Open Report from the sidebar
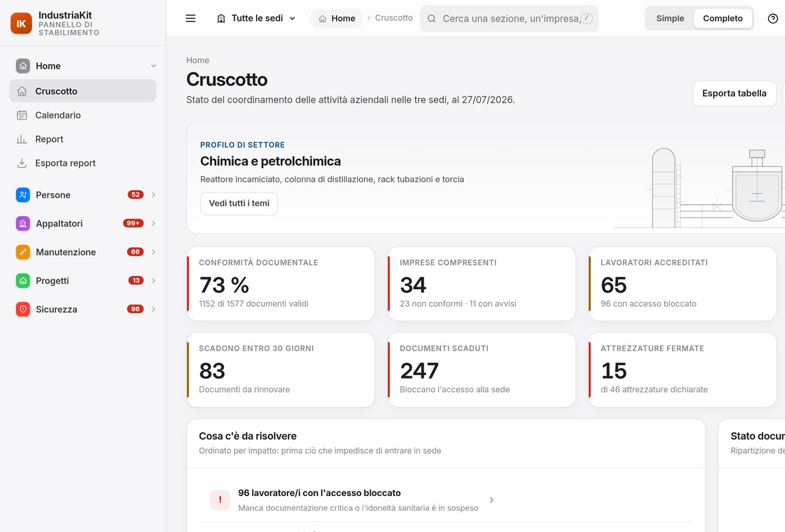This screenshot has height=532, width=785. pos(82,139)
